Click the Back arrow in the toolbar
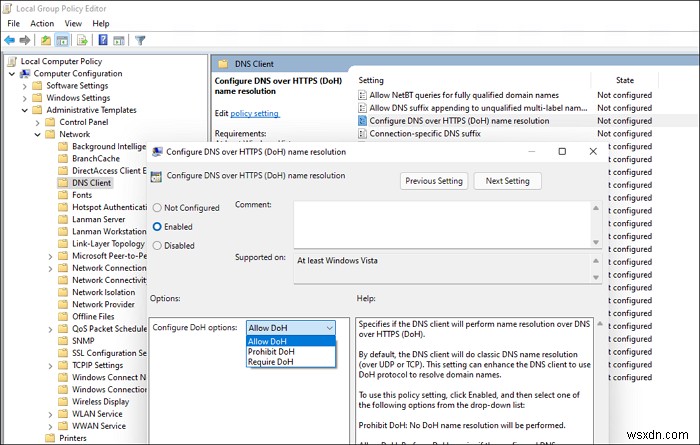 pos(11,41)
